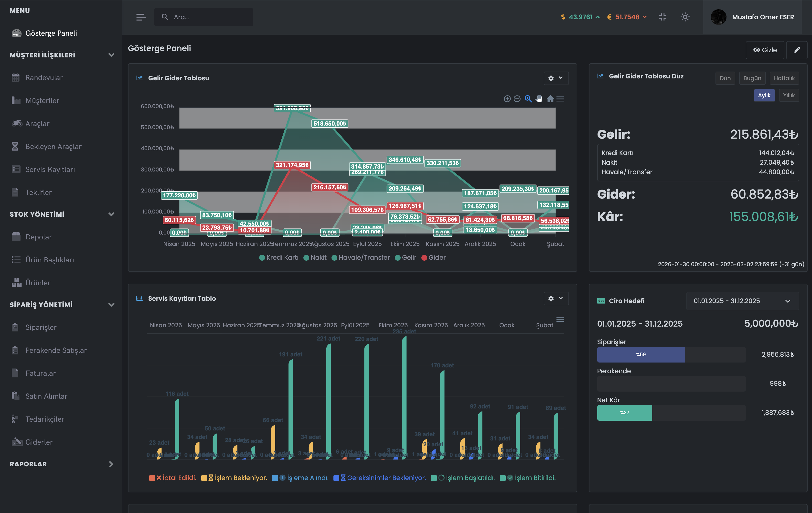
Task: Open Servis Kayıtları in sidebar menu
Action: tap(50, 169)
